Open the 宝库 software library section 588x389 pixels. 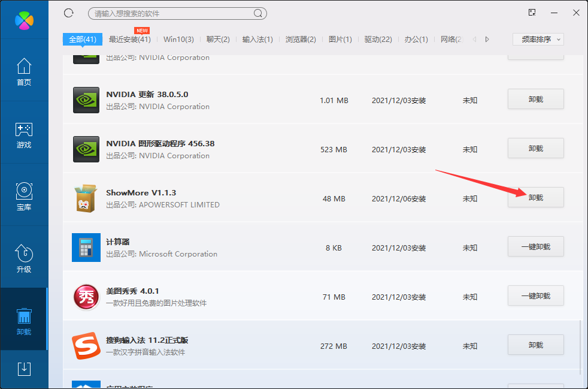24,197
